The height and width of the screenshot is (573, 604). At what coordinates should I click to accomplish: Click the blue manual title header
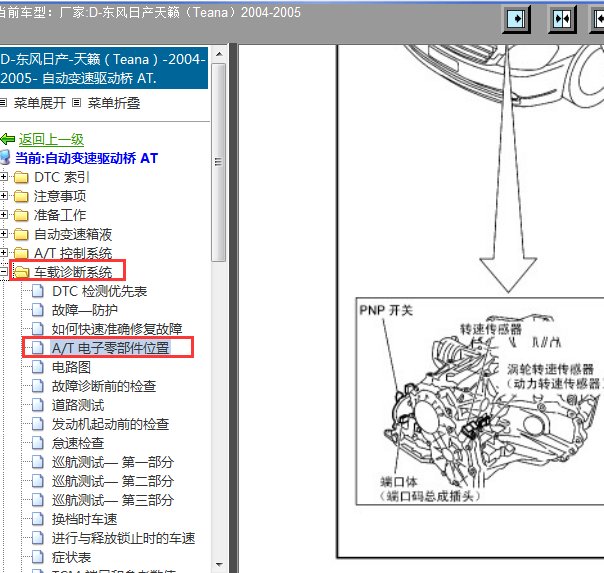coord(104,68)
